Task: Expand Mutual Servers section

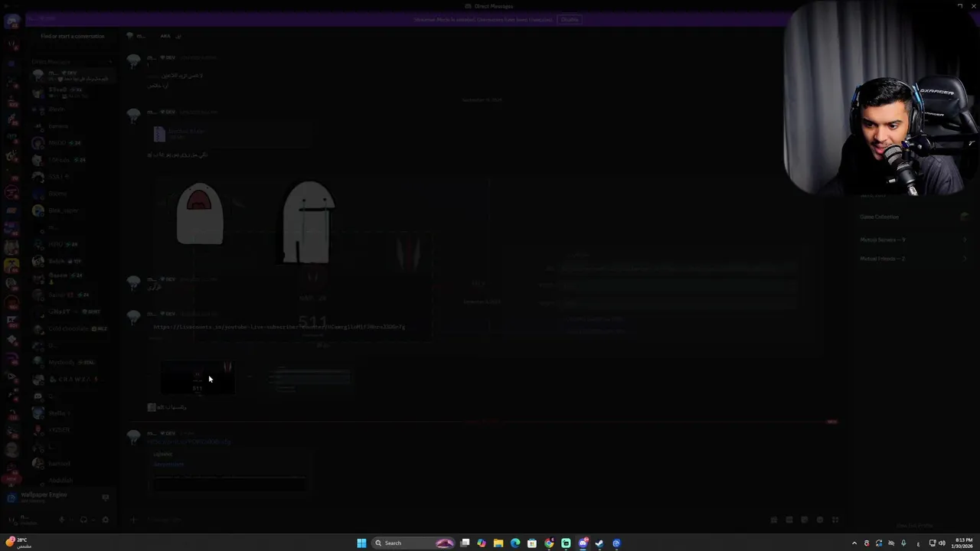Action: point(913,240)
